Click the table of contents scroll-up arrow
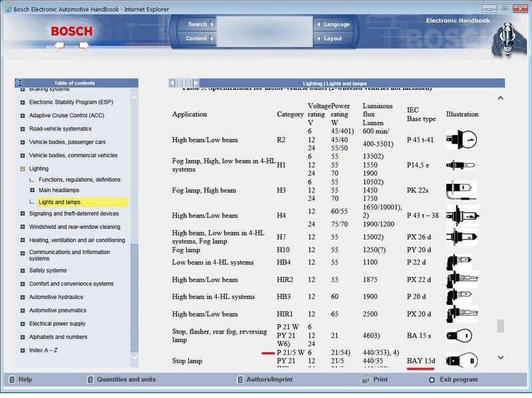This screenshot has width=532, height=398. tap(134, 98)
